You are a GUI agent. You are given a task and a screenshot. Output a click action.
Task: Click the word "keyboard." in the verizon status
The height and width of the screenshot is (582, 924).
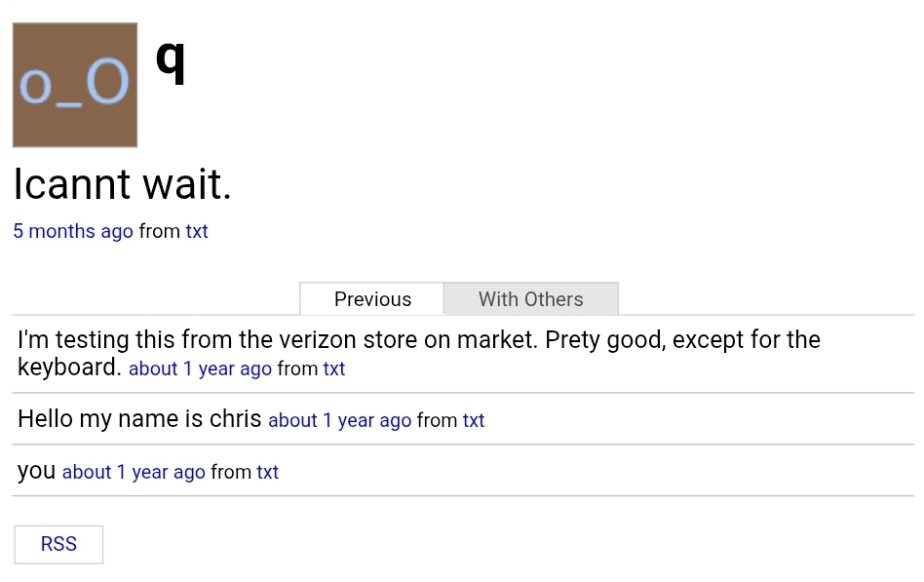pyautogui.click(x=69, y=368)
